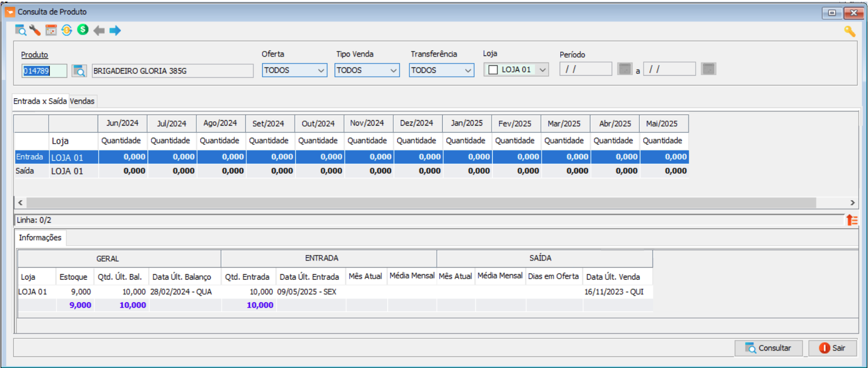This screenshot has width=868, height=368.
Task: Click the orange sort icon beside Linha
Action: point(852,220)
